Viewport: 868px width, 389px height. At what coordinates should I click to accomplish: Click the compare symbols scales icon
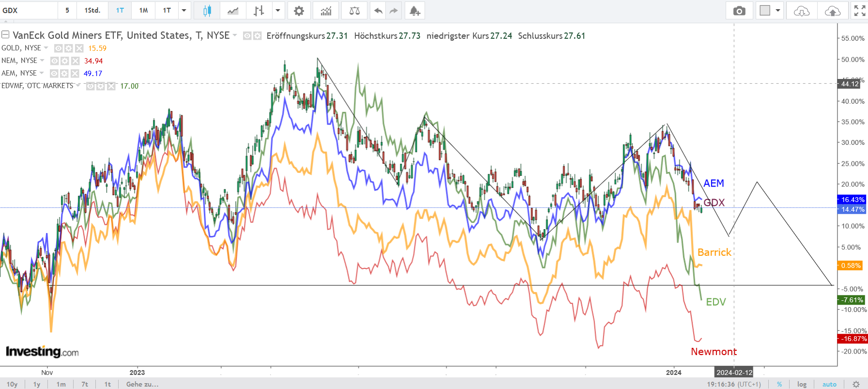(354, 11)
